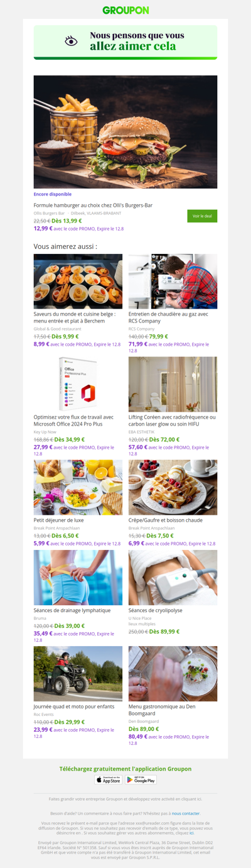The image size is (251, 868).
Task: Select the quad bike deal image
Action: pyautogui.click(x=78, y=674)
